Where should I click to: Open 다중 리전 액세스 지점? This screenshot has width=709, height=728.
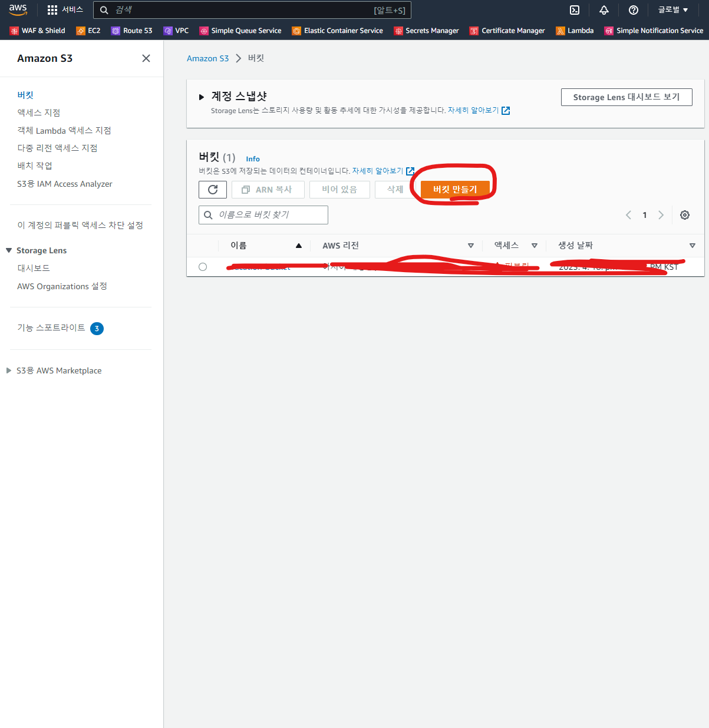(57, 148)
